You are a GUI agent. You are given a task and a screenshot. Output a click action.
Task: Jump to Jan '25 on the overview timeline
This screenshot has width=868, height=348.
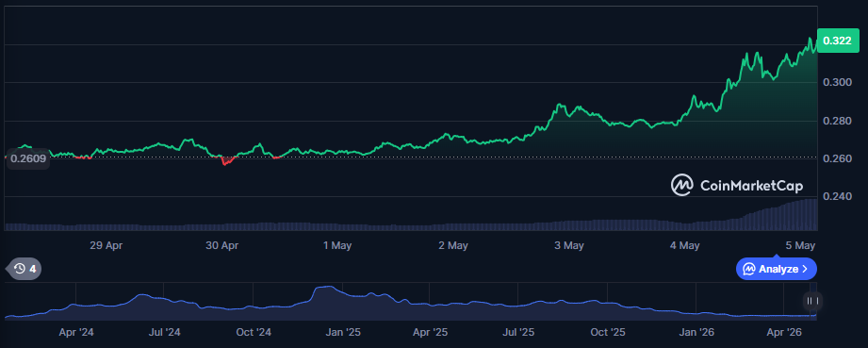pyautogui.click(x=343, y=333)
